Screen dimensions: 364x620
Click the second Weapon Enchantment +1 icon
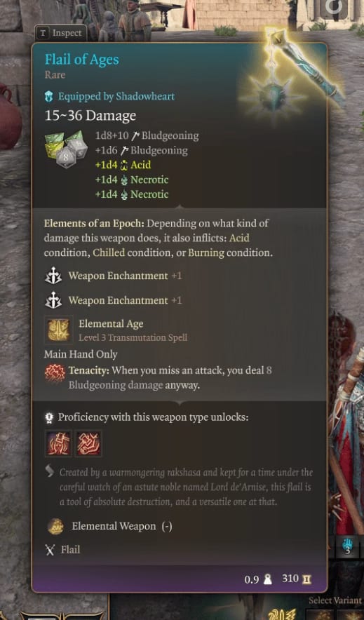(53, 300)
